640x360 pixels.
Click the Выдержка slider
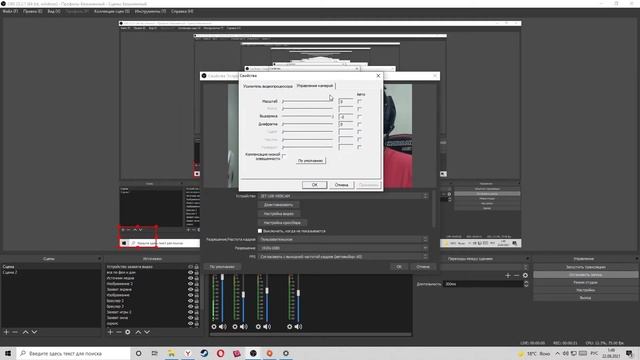tap(308, 117)
